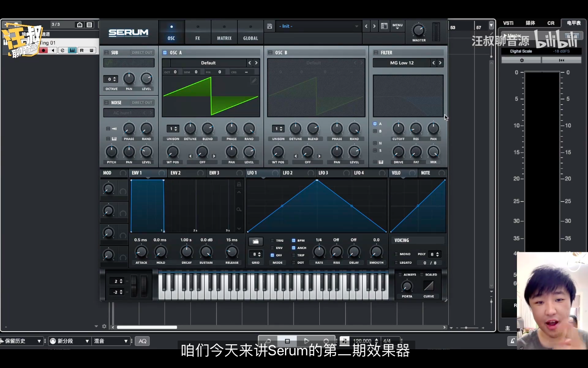Select the NOTE tab

coord(433,173)
